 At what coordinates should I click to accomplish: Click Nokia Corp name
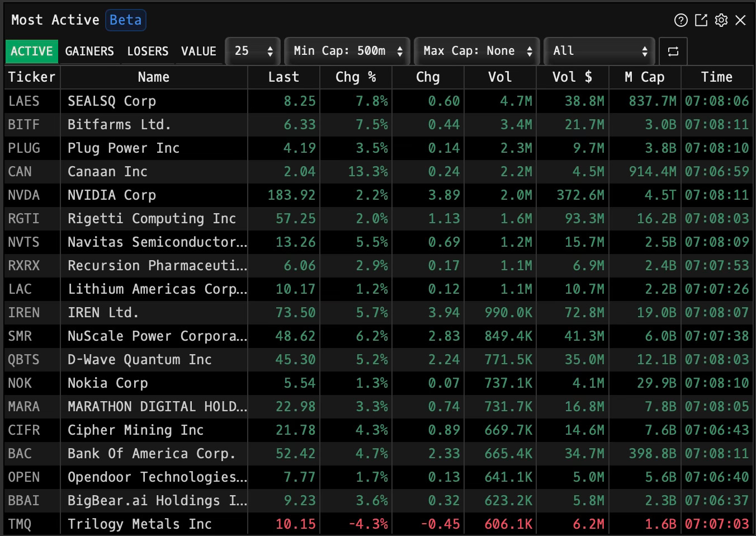point(107,383)
